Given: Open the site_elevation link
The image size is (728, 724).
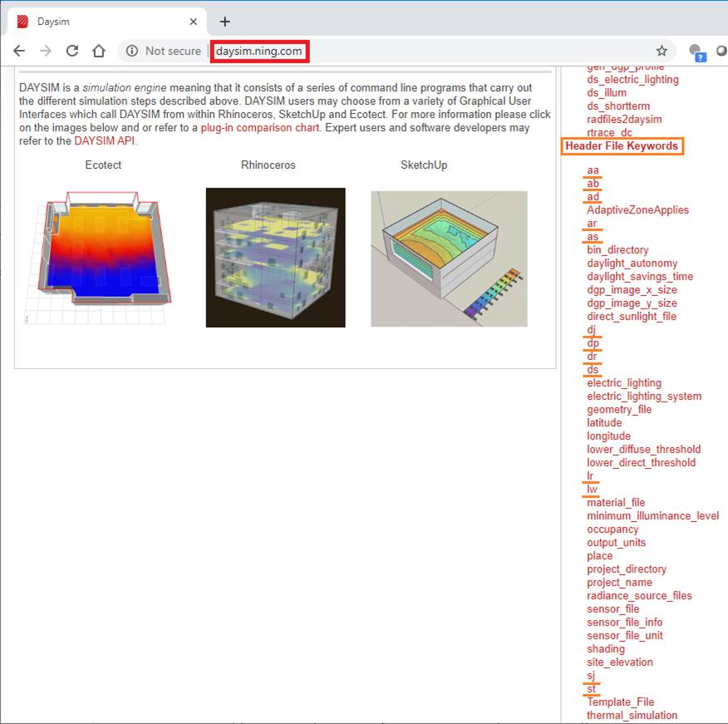Looking at the screenshot, I should pyautogui.click(x=619, y=662).
